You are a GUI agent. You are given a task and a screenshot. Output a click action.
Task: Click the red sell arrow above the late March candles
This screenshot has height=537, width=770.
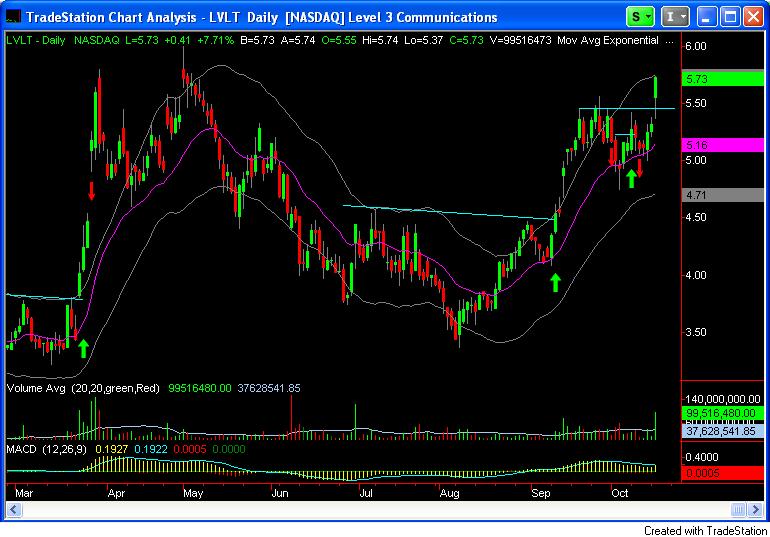[91, 190]
